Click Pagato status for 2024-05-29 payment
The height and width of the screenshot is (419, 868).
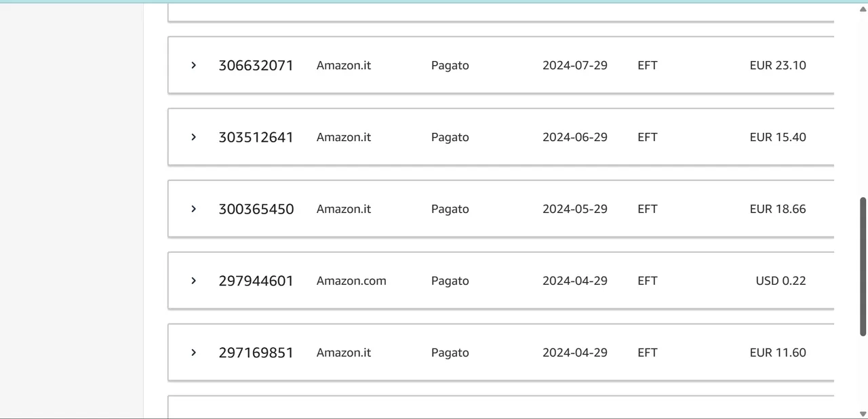coord(450,209)
